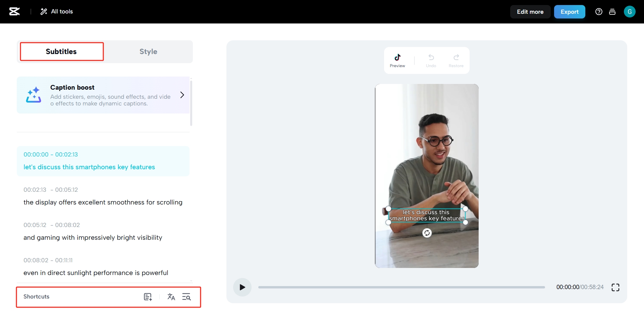Screen dimensions: 644x320
Task: Click the Caption boost sparkle icon
Action: click(33, 95)
